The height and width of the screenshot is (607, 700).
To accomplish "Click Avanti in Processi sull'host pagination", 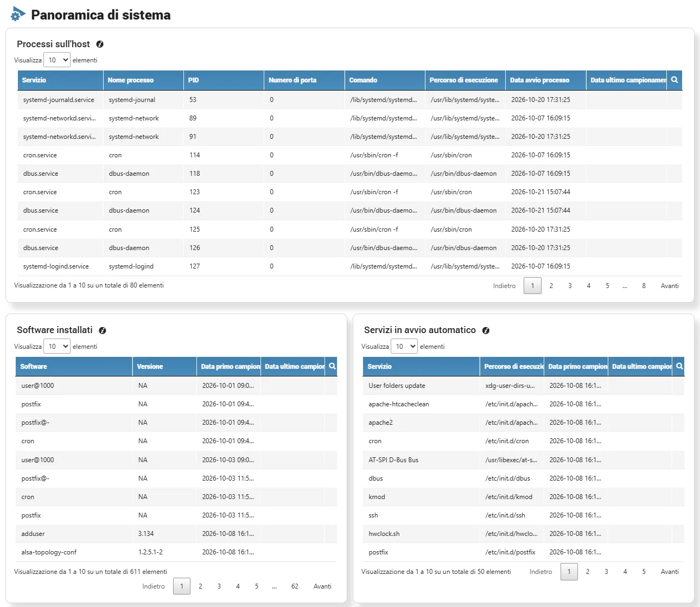I will click(670, 286).
